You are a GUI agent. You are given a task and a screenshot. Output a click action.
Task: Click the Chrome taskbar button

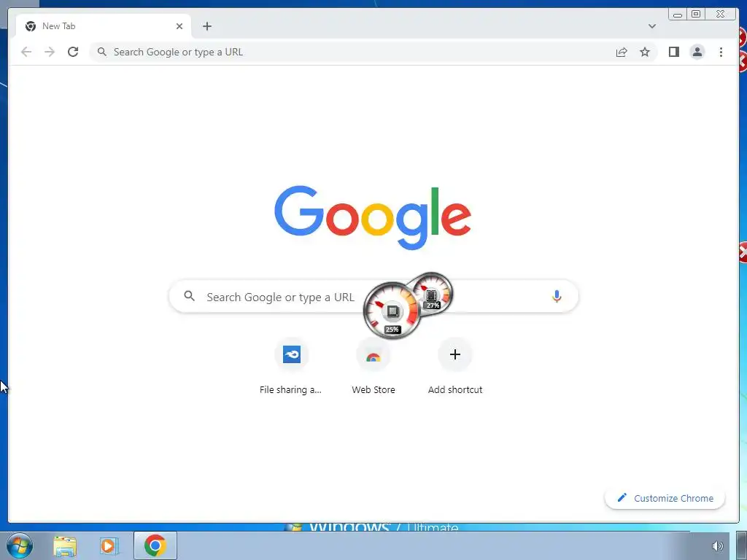click(155, 545)
